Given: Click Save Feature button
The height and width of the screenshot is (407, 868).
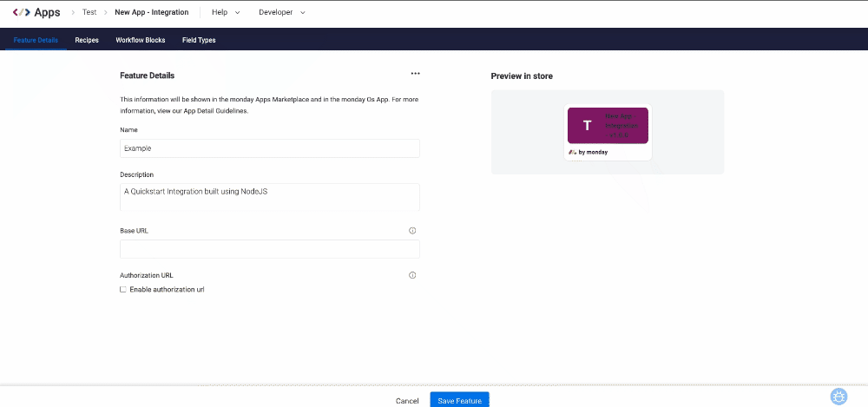Looking at the screenshot, I should pyautogui.click(x=459, y=400).
